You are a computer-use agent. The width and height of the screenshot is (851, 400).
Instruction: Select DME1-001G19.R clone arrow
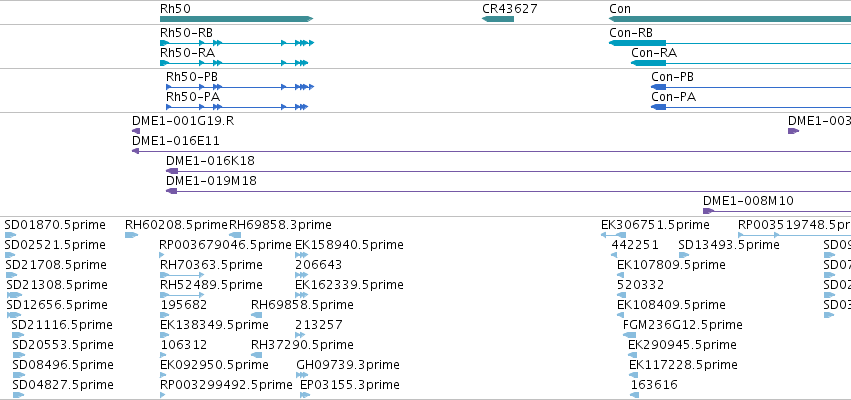coord(136,131)
